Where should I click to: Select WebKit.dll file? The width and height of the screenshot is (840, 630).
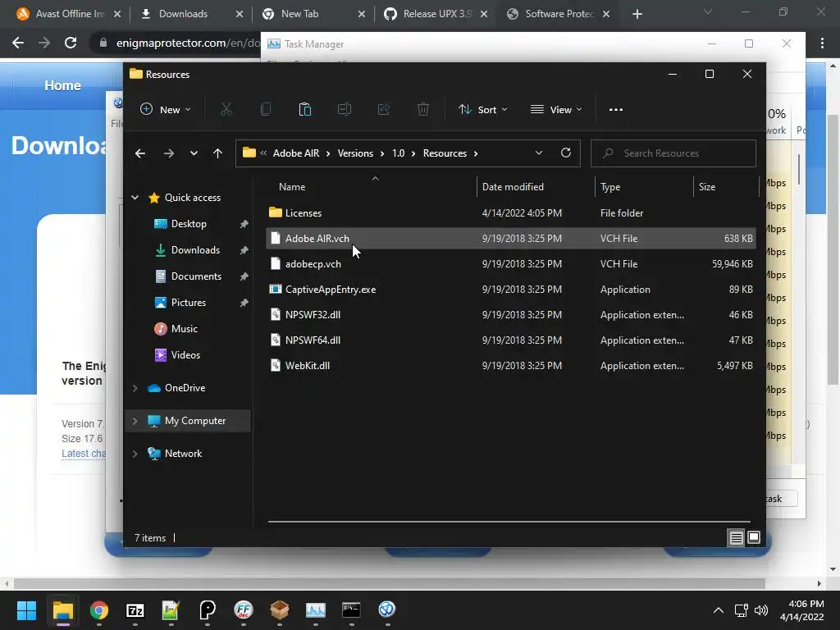(x=511, y=366)
